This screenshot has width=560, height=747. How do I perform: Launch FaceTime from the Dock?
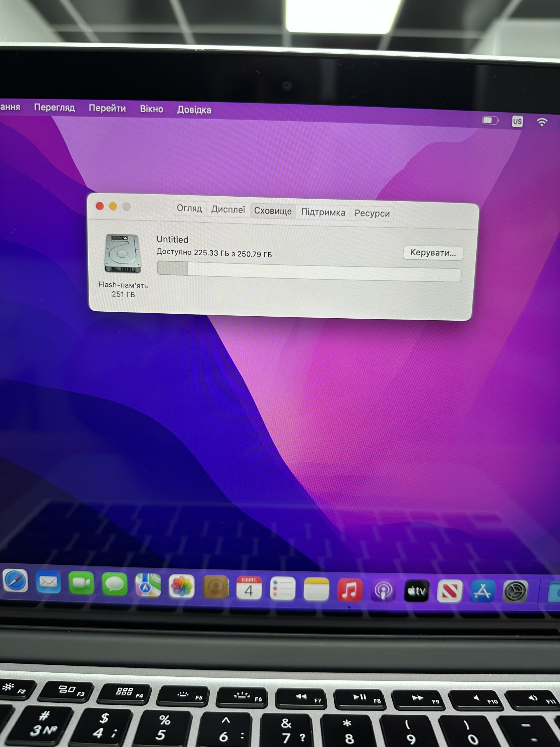pyautogui.click(x=81, y=583)
